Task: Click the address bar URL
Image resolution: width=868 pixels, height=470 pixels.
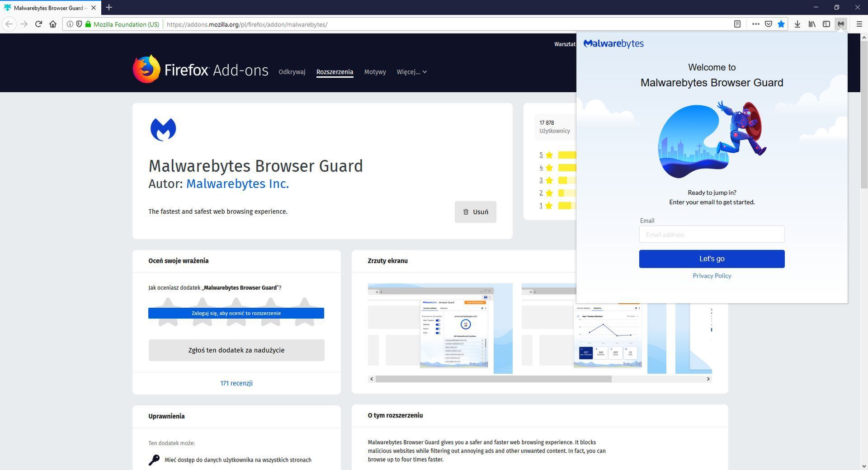Action: click(x=247, y=24)
